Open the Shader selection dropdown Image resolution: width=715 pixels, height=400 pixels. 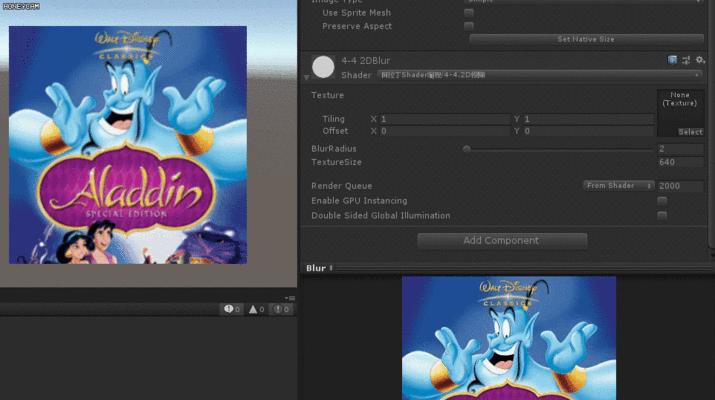pos(540,75)
